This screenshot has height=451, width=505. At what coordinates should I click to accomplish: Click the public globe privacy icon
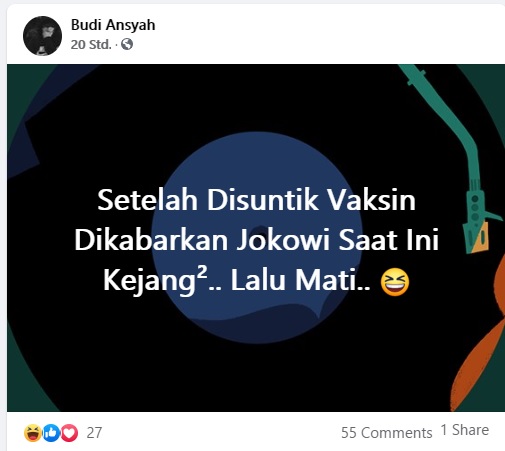click(x=127, y=44)
